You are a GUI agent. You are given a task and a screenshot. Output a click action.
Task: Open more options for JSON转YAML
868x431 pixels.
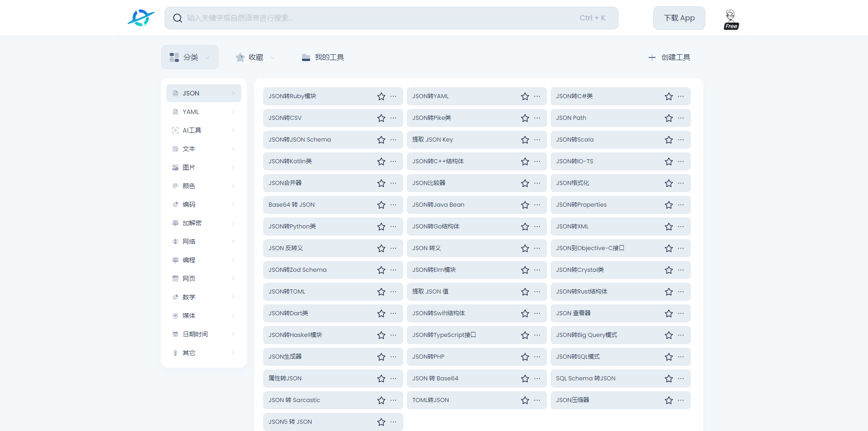tap(537, 96)
